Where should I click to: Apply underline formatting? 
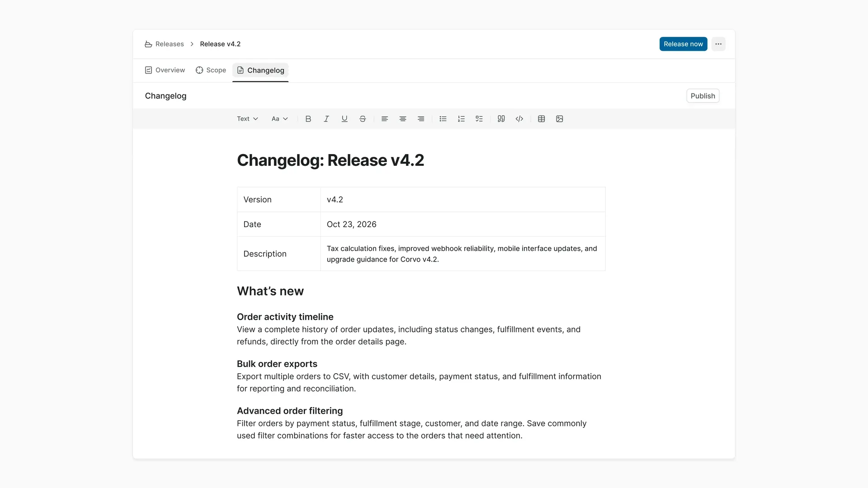(344, 119)
